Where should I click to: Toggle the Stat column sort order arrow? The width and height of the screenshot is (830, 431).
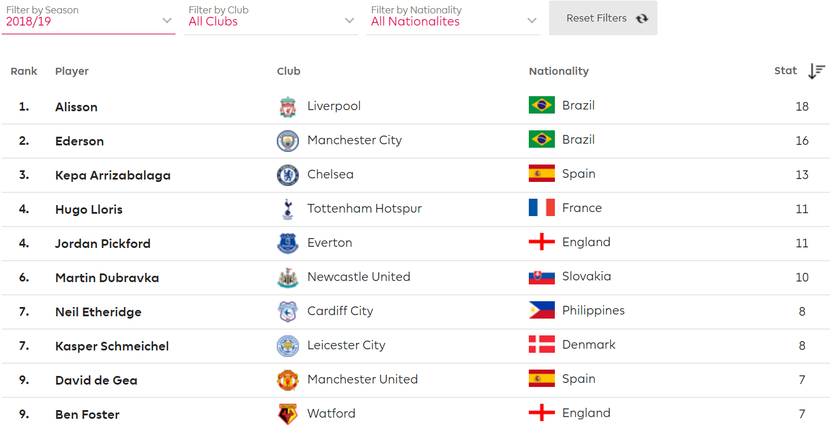pyautogui.click(x=816, y=71)
